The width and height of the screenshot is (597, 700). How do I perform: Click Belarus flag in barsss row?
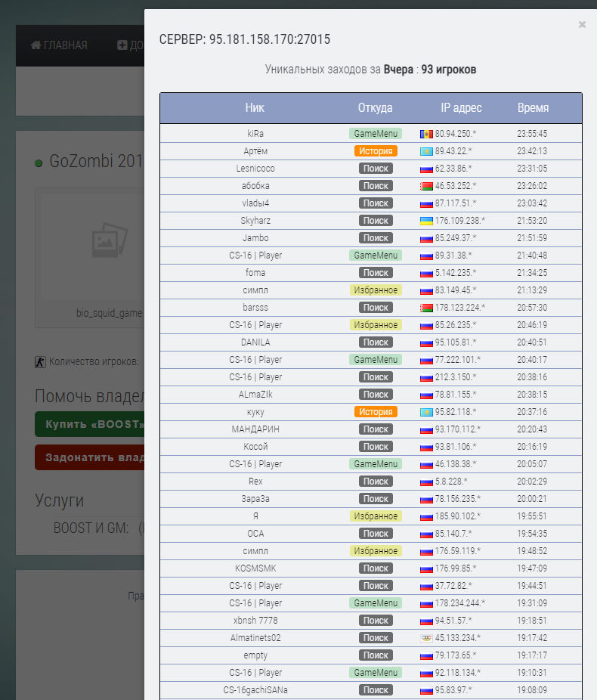pos(426,308)
